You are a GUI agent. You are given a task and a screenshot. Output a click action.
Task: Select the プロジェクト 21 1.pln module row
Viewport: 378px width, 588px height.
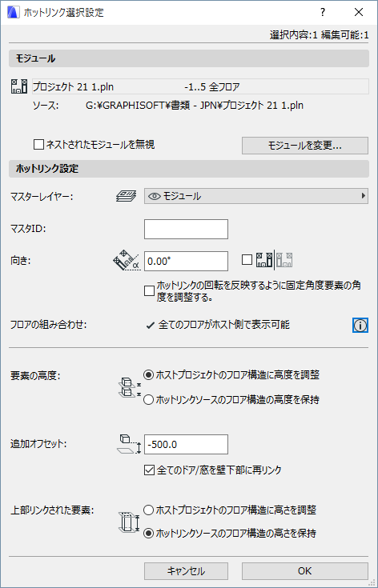coord(200,86)
